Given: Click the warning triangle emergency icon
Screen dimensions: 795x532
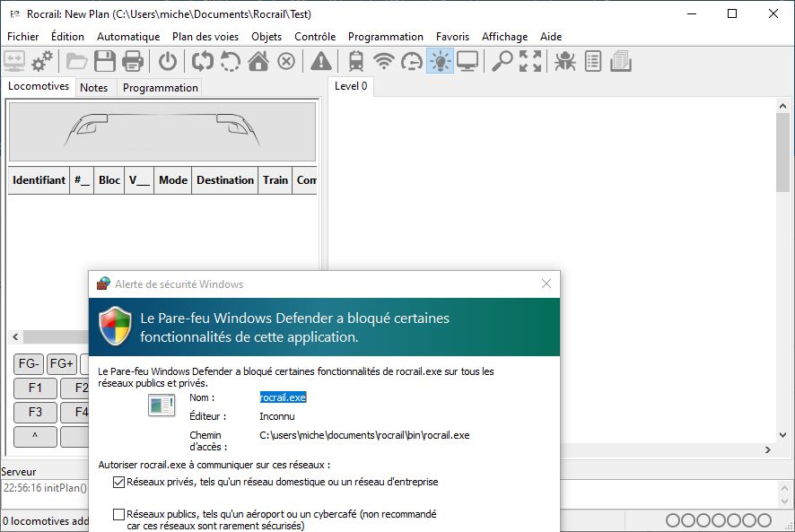Looking at the screenshot, I should point(321,61).
